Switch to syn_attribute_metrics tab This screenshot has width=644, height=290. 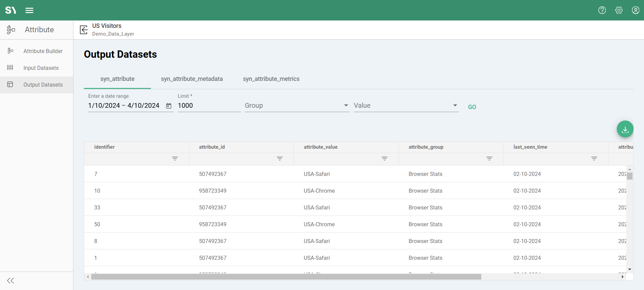pos(271,79)
